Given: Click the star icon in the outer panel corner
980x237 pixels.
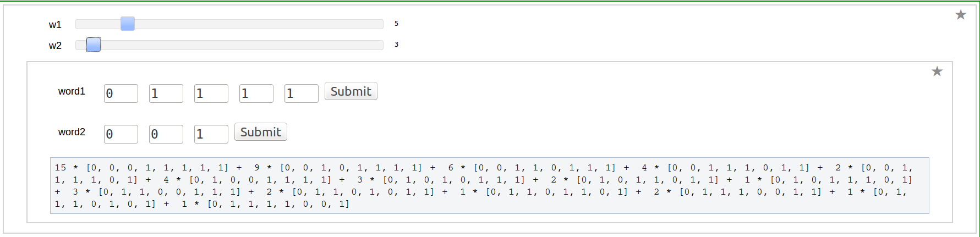Looking at the screenshot, I should 961,15.
